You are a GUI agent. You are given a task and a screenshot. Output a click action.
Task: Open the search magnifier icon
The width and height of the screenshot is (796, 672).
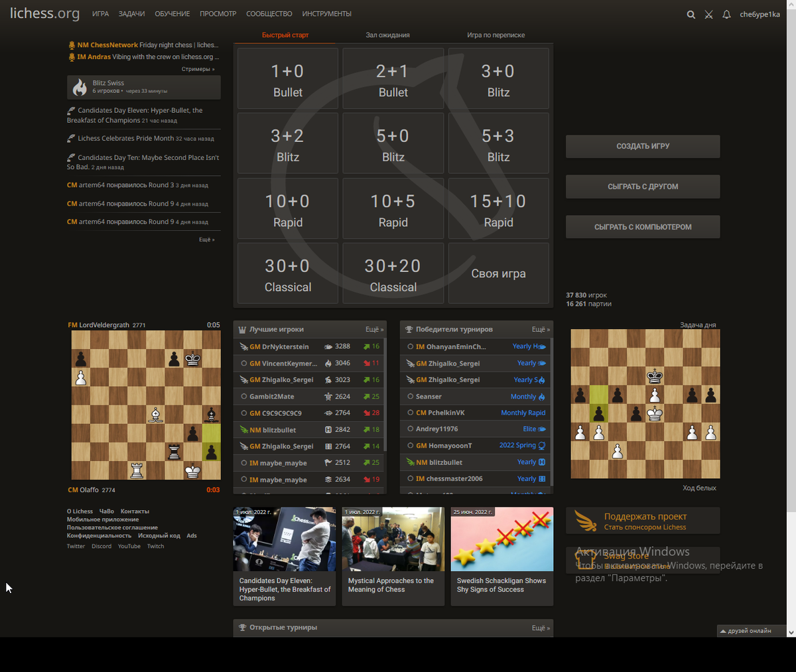[691, 14]
